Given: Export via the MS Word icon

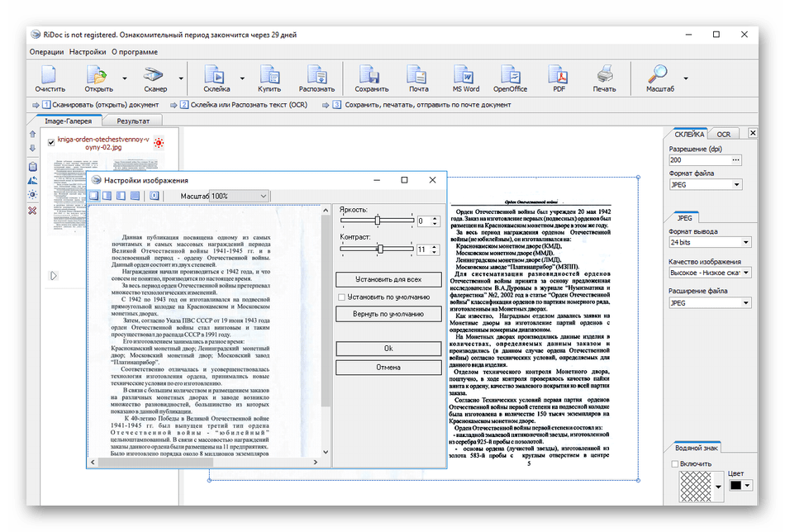Looking at the screenshot, I should [x=465, y=79].
